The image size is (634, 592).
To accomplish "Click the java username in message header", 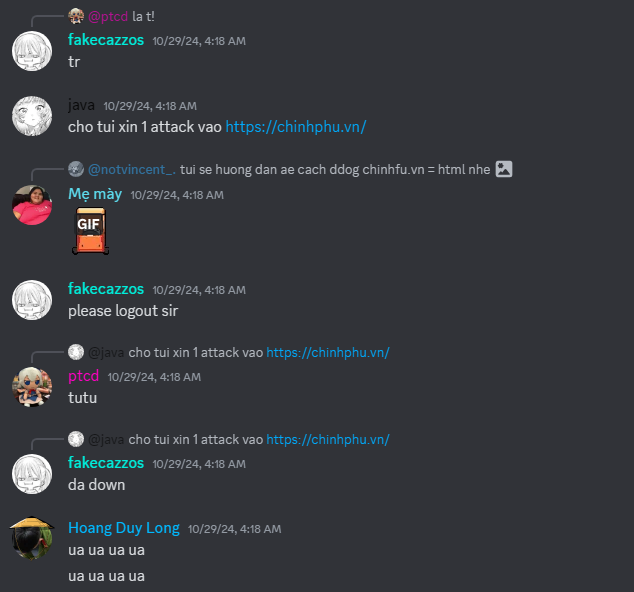I will click(81, 105).
